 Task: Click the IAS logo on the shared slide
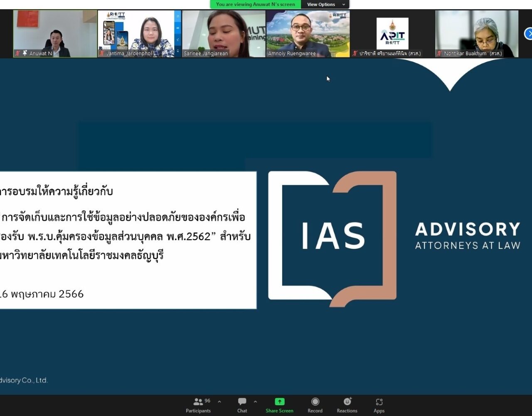click(332, 239)
